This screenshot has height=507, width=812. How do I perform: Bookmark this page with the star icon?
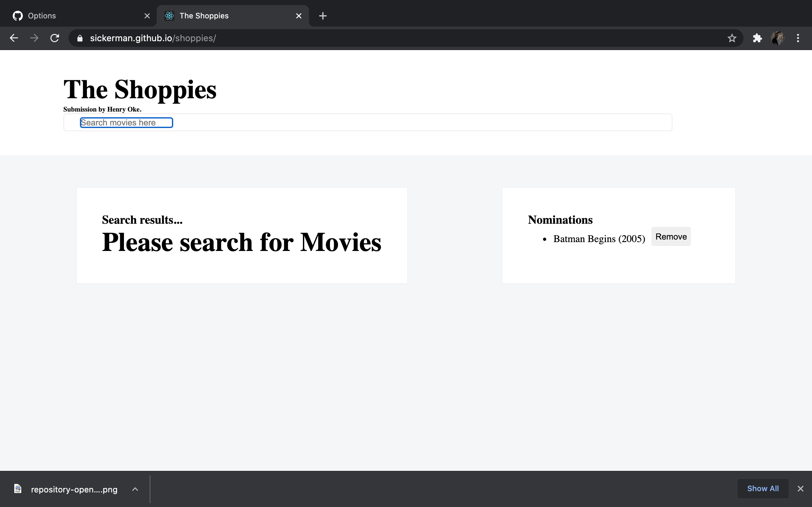[x=731, y=38]
